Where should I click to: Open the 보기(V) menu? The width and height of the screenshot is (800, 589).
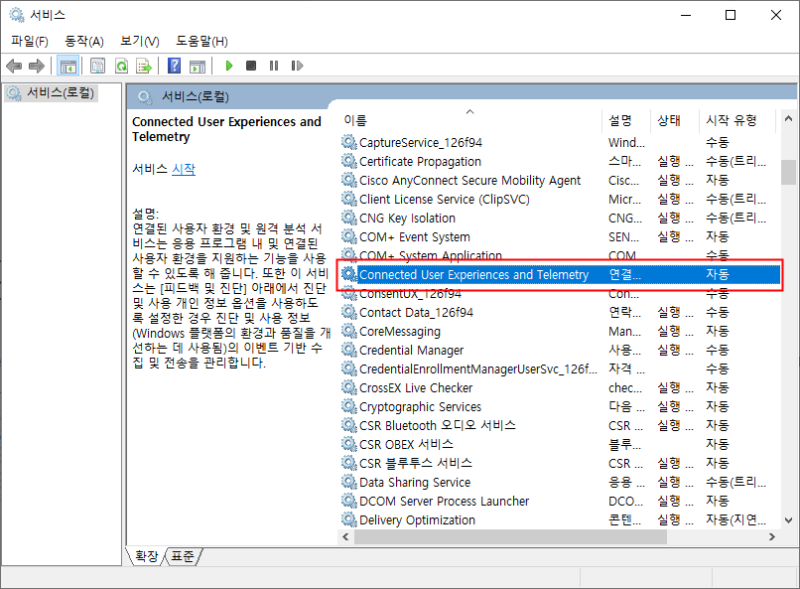click(140, 41)
